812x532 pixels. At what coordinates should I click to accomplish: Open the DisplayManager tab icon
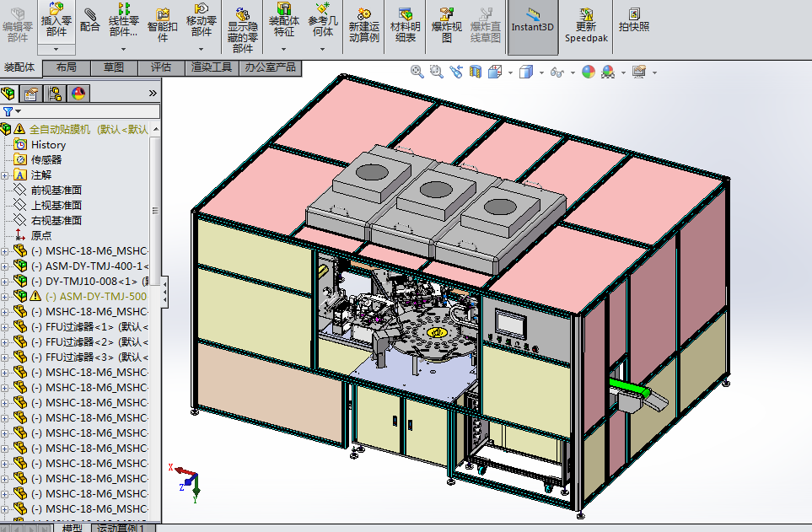78,94
